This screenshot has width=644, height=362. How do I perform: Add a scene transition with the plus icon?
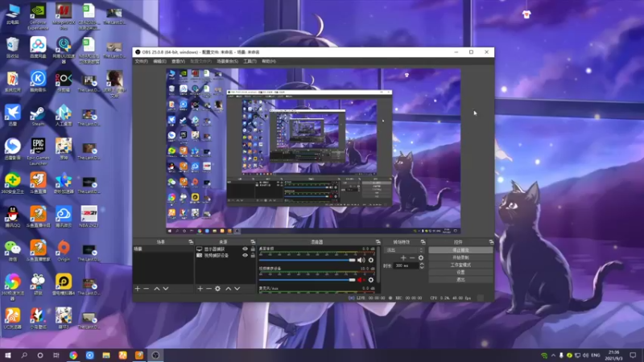[403, 257]
